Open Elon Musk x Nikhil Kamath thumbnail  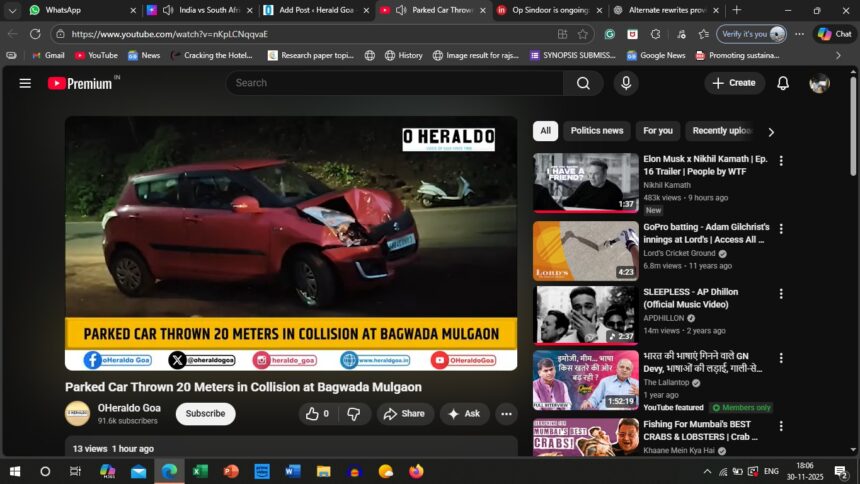coord(586,183)
